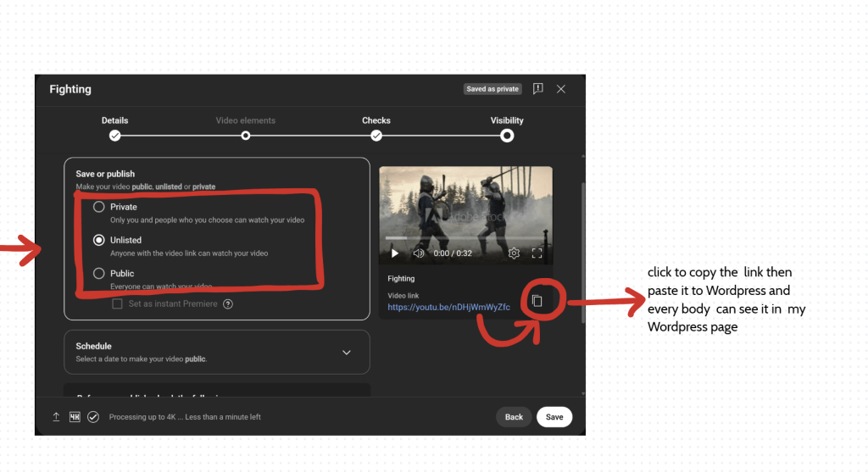Jump to the Video elements step
The height and width of the screenshot is (473, 868).
(x=245, y=136)
